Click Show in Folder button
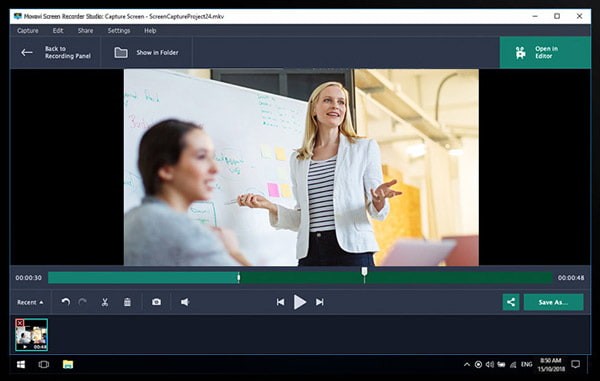This screenshot has height=381, width=600. [147, 52]
